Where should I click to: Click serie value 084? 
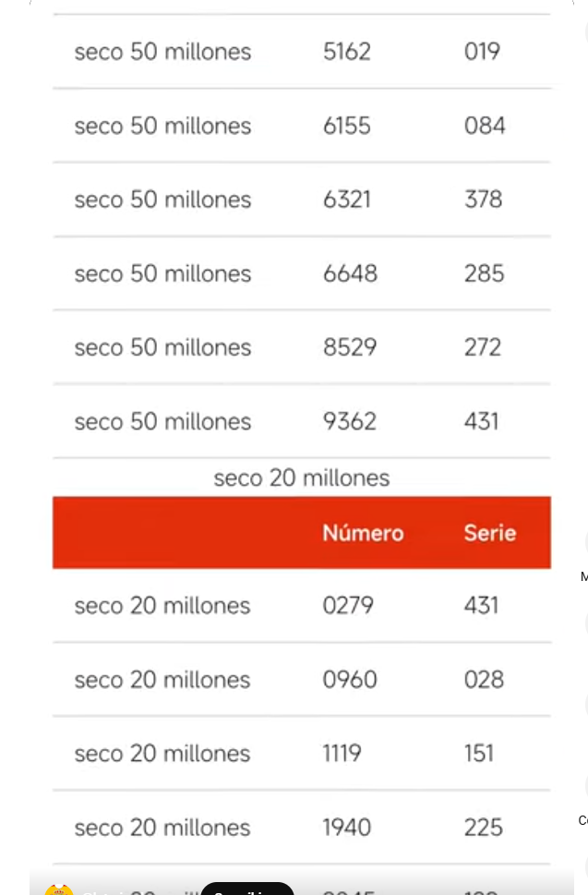click(485, 126)
